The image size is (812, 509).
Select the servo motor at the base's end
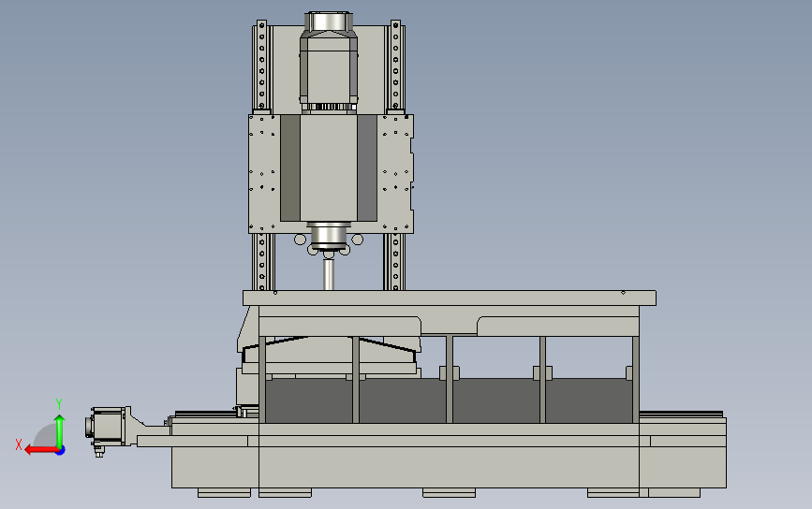pyautogui.click(x=109, y=429)
